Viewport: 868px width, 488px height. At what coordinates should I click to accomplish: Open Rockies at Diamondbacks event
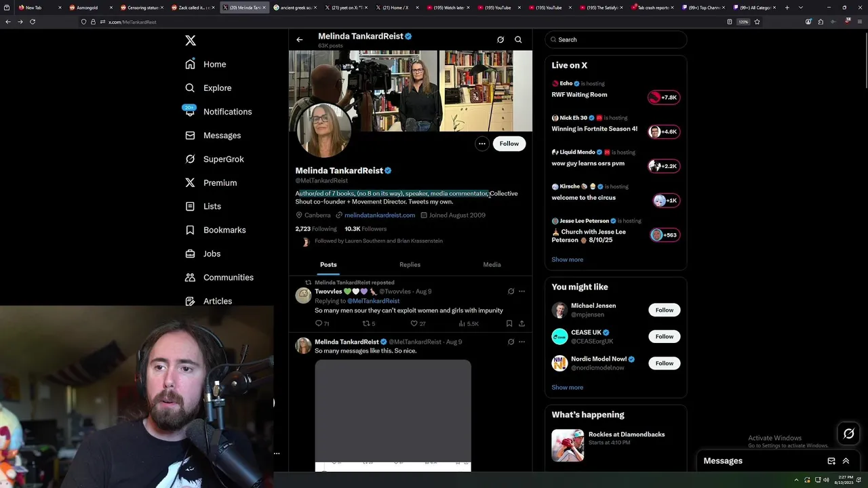(x=616, y=445)
